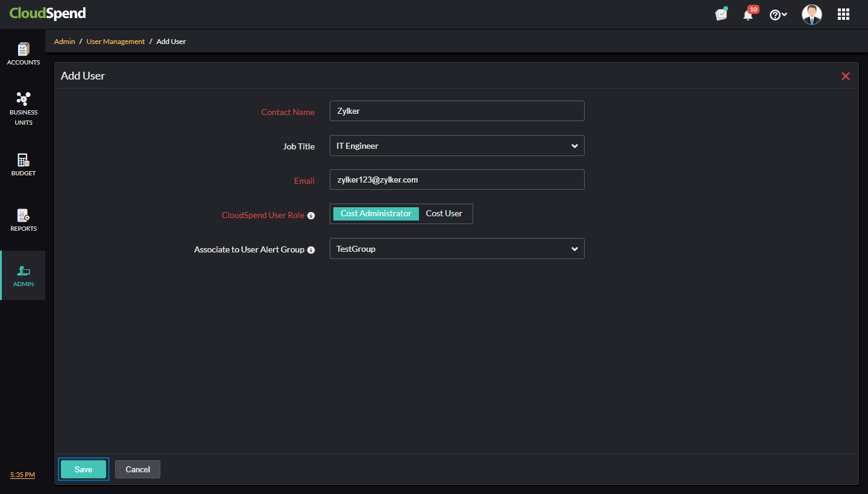Click the CloudSpend User Role label
The height and width of the screenshot is (494, 868).
(263, 215)
